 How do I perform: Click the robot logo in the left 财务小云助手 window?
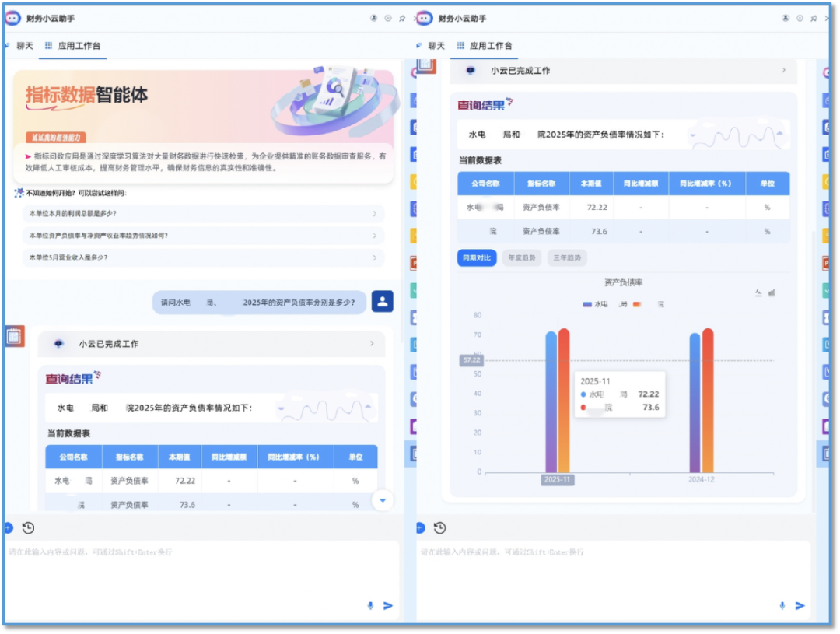click(13, 18)
